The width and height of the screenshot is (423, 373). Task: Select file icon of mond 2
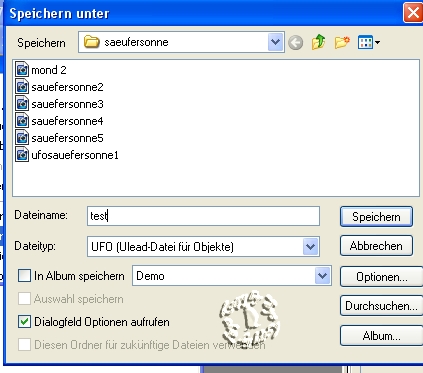pyautogui.click(x=22, y=70)
